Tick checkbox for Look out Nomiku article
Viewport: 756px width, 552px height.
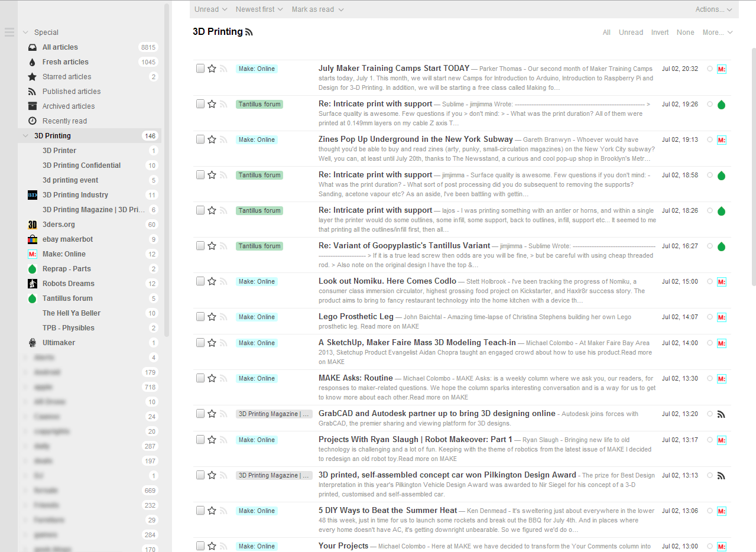pos(200,281)
